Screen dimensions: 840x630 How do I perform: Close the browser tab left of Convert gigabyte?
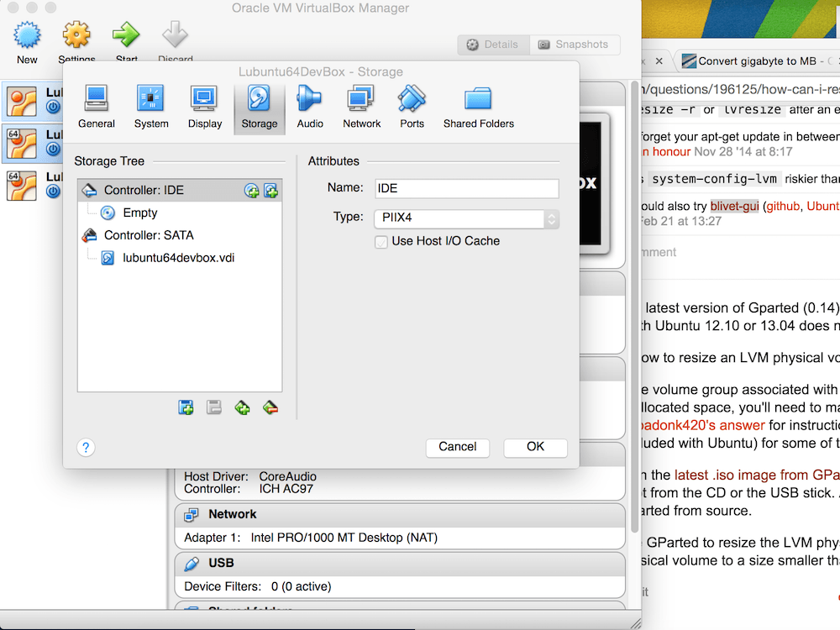[659, 61]
